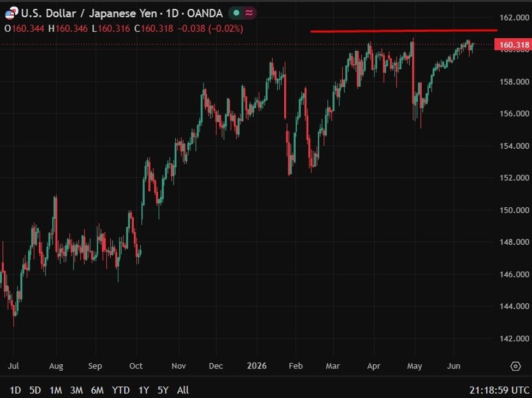
Task: Select the 5Y time range
Action: click(x=163, y=390)
